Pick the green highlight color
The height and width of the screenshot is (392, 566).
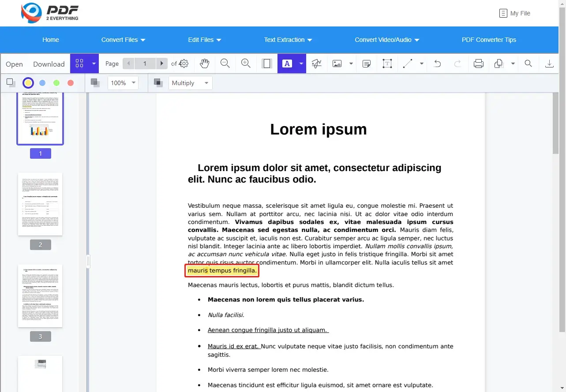click(x=56, y=82)
